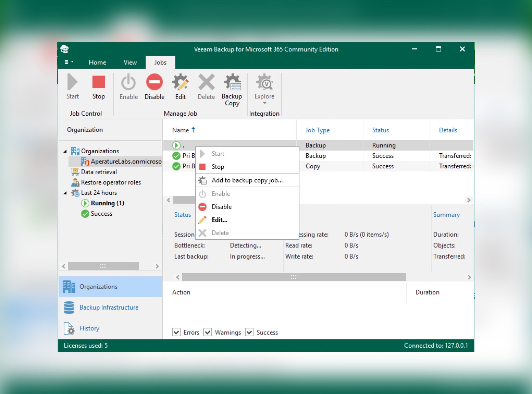Sort jobs by Name column
The height and width of the screenshot is (394, 532).
229,130
